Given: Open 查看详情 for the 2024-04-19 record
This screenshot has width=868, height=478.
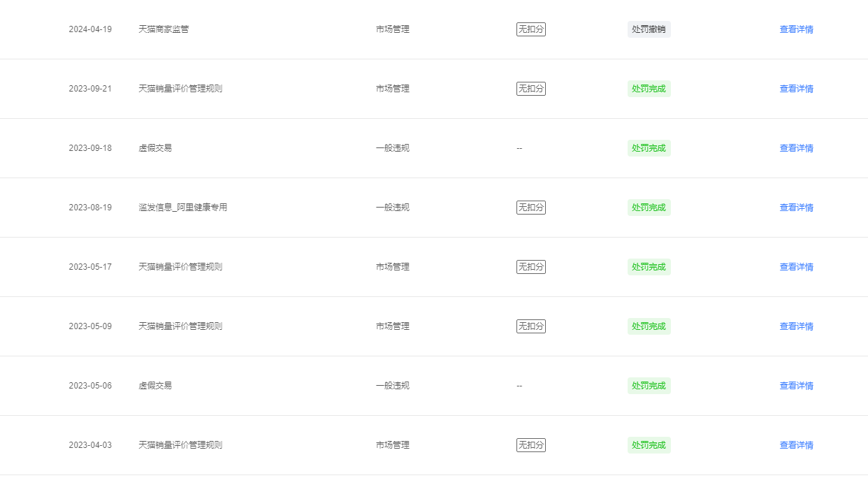Looking at the screenshot, I should [x=796, y=29].
